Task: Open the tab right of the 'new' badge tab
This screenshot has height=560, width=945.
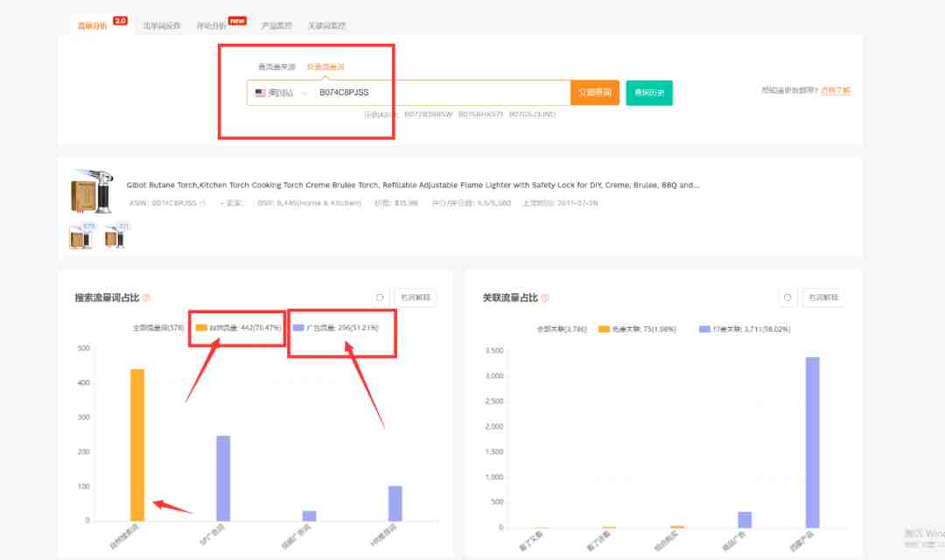Action: [x=276, y=26]
